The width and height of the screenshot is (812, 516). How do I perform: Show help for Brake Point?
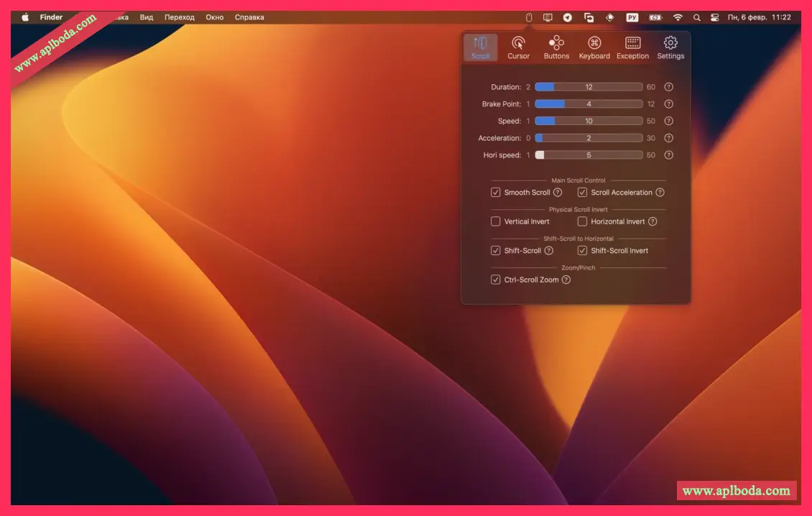click(668, 104)
